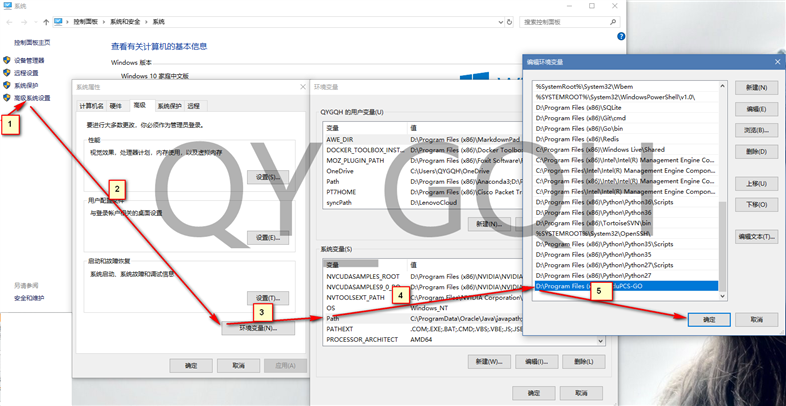Click 系统和安全 in the address breadcrumb
The height and width of the screenshot is (406, 786).
[x=125, y=22]
